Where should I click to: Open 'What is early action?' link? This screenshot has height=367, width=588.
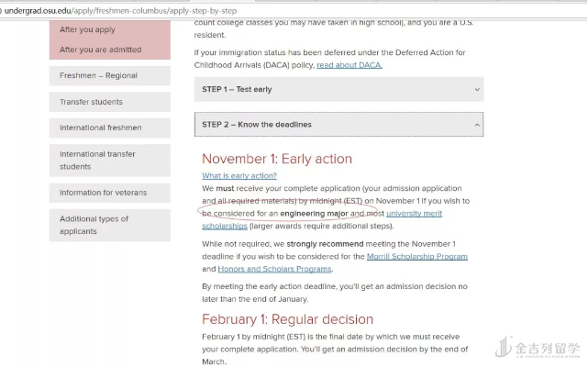(239, 175)
